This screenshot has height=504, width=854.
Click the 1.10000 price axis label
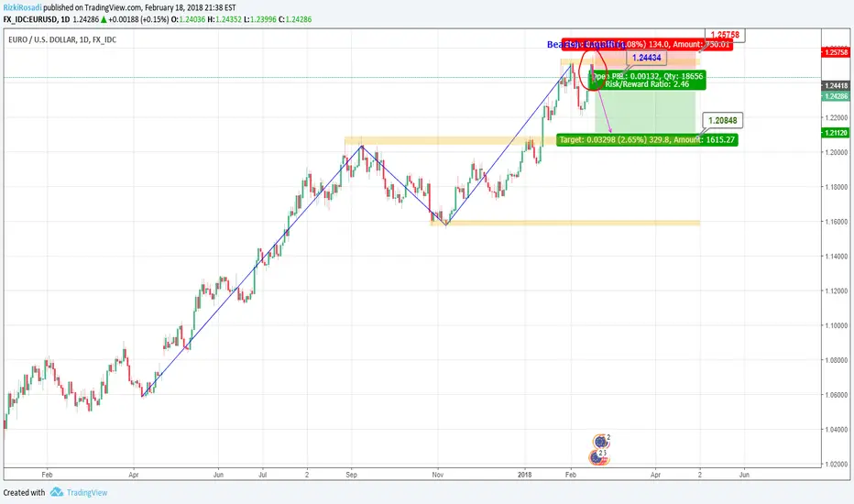tap(838, 326)
